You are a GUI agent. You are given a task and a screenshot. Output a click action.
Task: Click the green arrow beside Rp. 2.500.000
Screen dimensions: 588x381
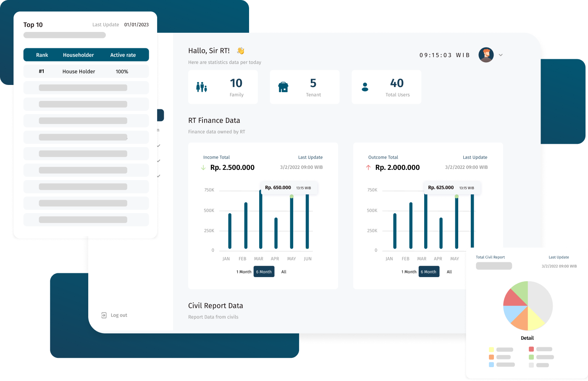203,167
